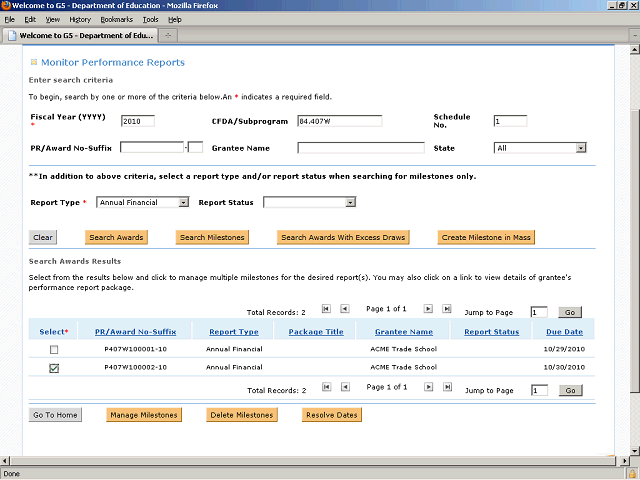Image resolution: width=640 pixels, height=480 pixels.
Task: Uncheck the box for award P407W100002-10
Action: point(55,368)
